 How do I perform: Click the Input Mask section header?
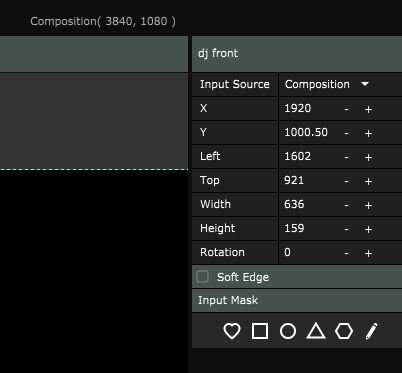tap(297, 300)
